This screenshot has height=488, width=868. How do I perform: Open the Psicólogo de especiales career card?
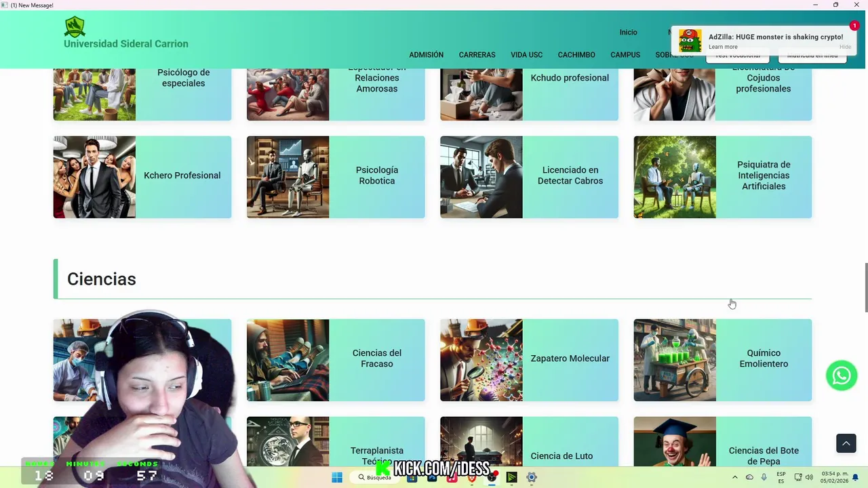[142, 94]
